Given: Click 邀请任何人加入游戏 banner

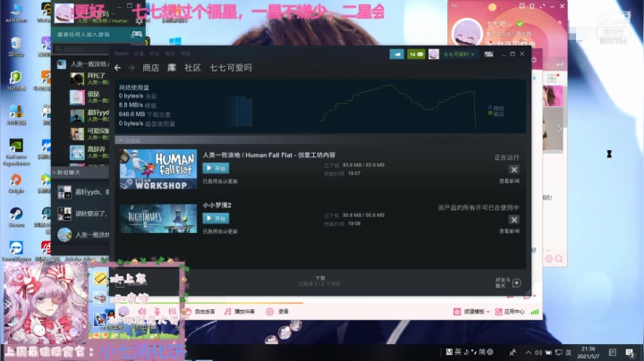Looking at the screenshot, I should point(97,35).
